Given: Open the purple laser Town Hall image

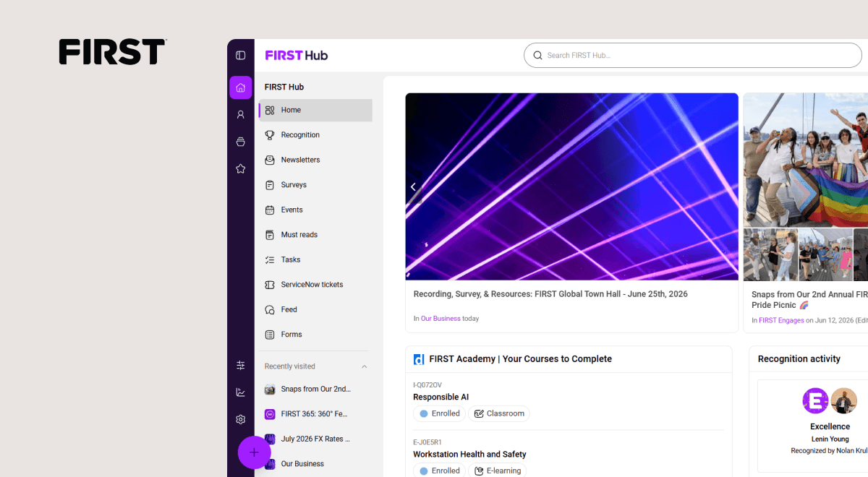Looking at the screenshot, I should [x=571, y=186].
